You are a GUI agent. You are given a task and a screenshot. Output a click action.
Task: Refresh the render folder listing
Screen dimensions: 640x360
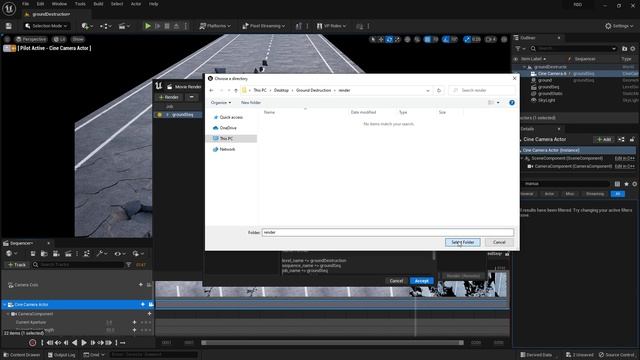pyautogui.click(x=439, y=90)
